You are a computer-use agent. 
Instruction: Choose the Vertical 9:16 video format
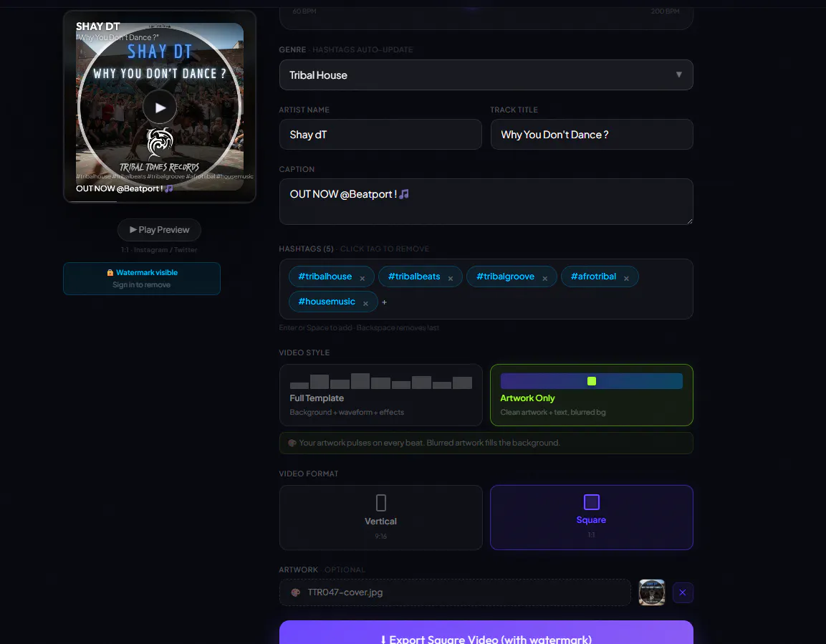380,518
